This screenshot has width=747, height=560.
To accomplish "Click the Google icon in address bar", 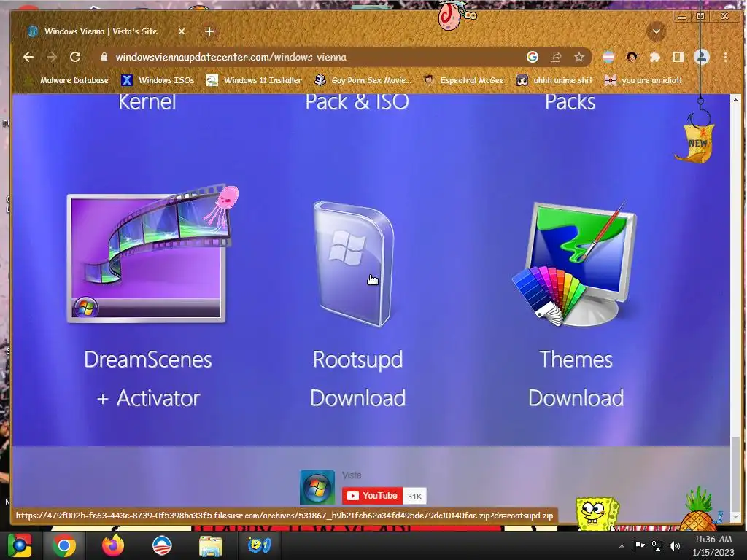I will click(532, 57).
